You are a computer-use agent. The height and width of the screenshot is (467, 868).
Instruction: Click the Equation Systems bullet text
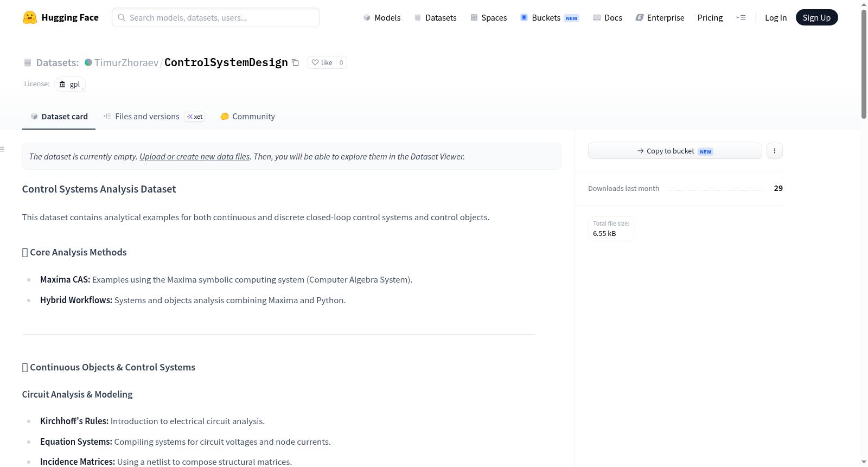click(186, 442)
